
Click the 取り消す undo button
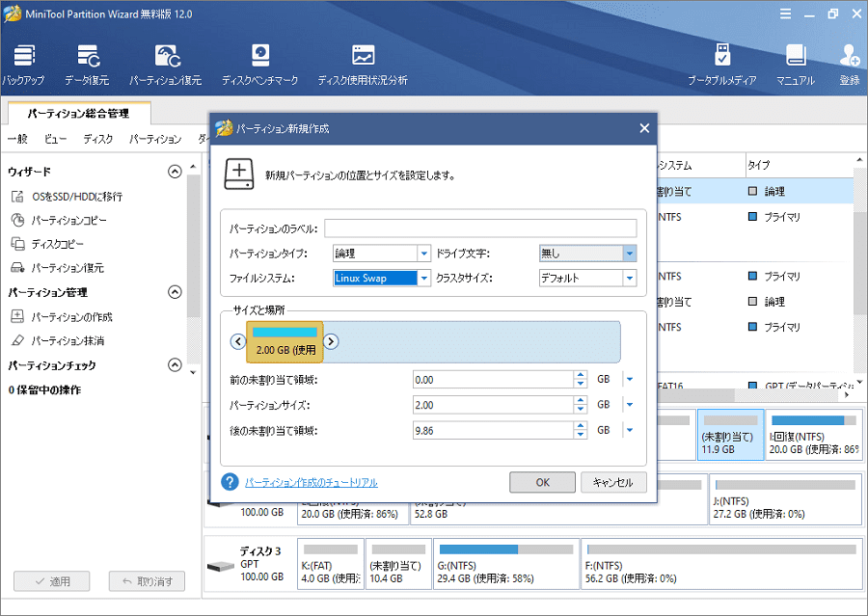(147, 581)
